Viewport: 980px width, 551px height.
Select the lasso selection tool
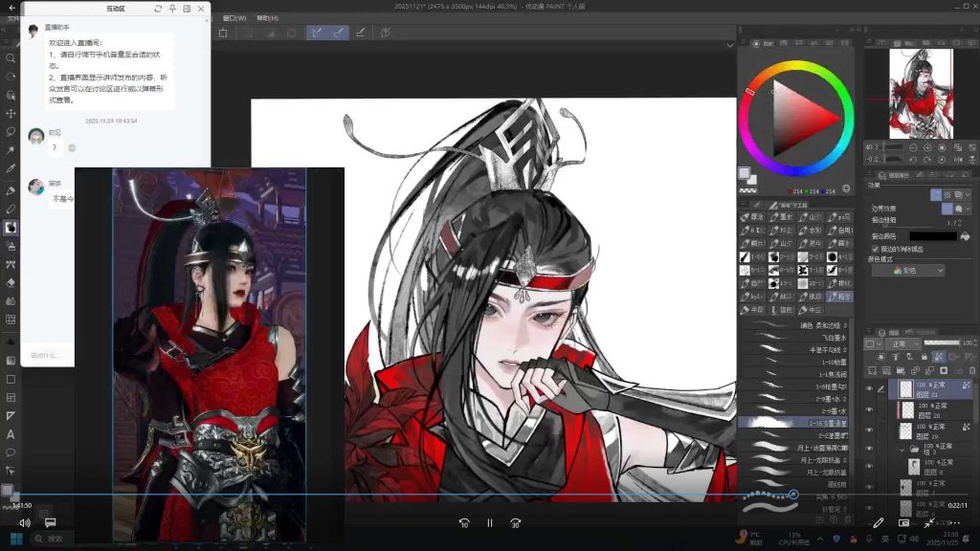coord(11,132)
